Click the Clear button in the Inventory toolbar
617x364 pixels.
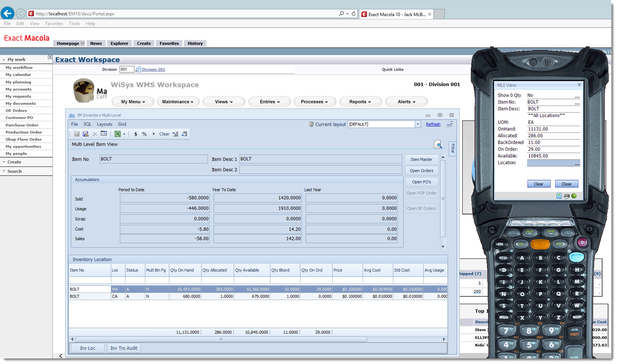pyautogui.click(x=164, y=134)
